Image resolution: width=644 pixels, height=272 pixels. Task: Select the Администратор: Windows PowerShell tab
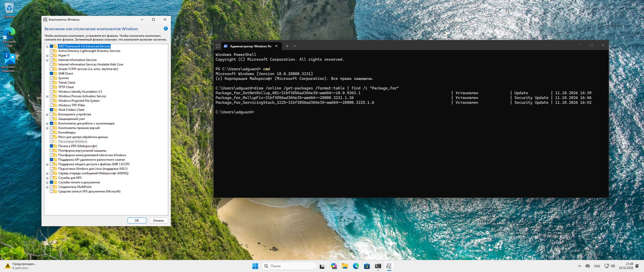click(x=250, y=46)
